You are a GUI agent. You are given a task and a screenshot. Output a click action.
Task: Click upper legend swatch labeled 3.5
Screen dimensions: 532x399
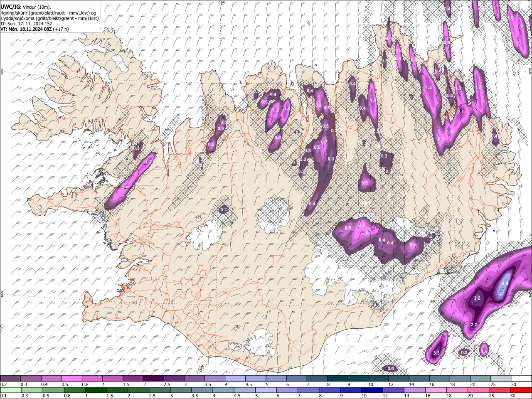(215, 378)
